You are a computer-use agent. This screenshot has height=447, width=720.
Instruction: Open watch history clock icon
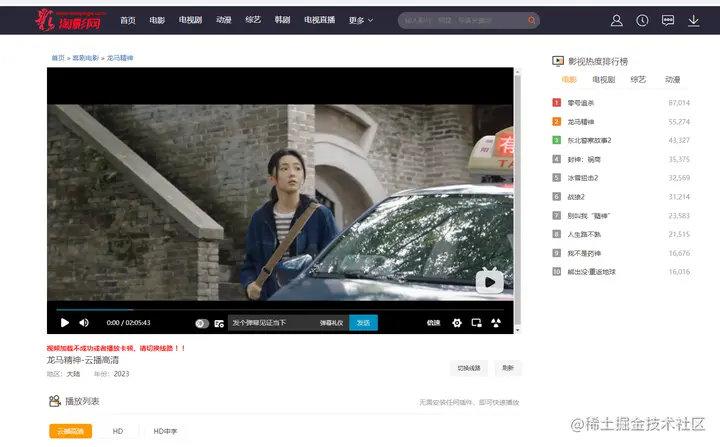click(x=642, y=20)
